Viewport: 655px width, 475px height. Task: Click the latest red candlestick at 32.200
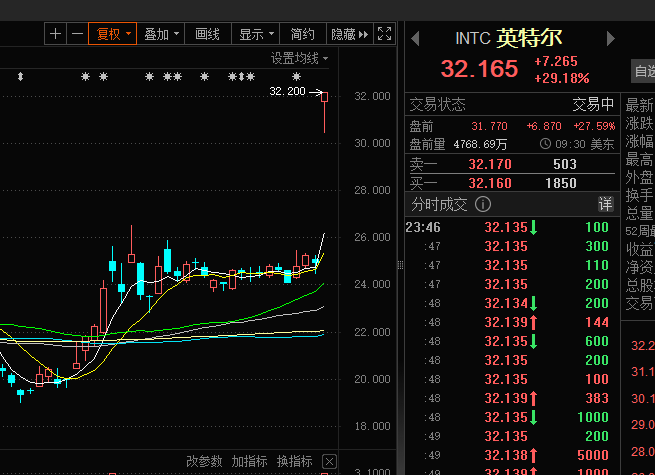325,112
